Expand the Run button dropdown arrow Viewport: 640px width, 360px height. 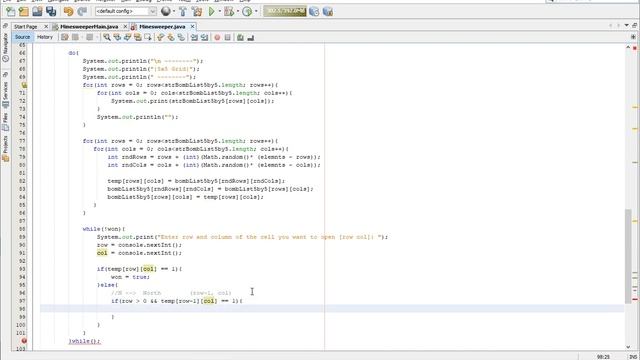[x=220, y=11]
